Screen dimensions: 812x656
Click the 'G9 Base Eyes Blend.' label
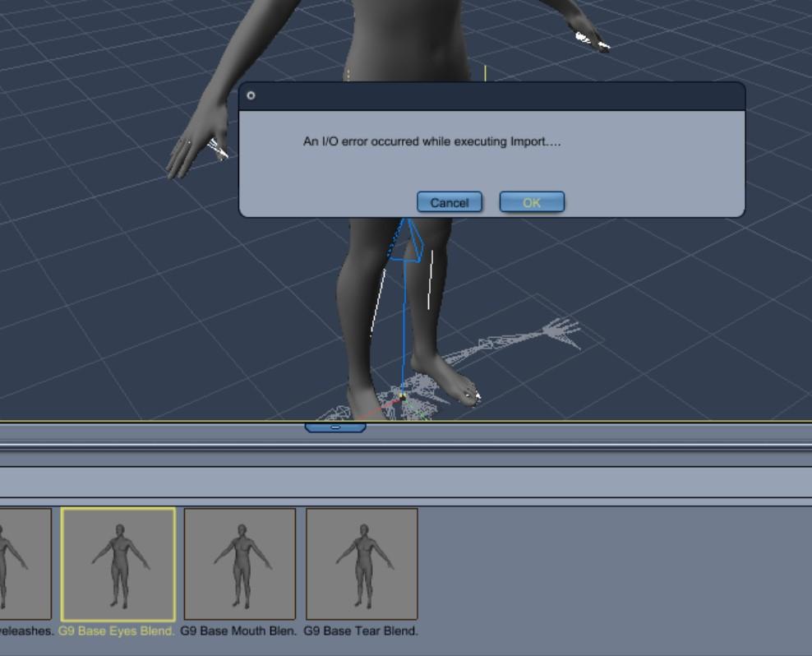click(x=117, y=631)
